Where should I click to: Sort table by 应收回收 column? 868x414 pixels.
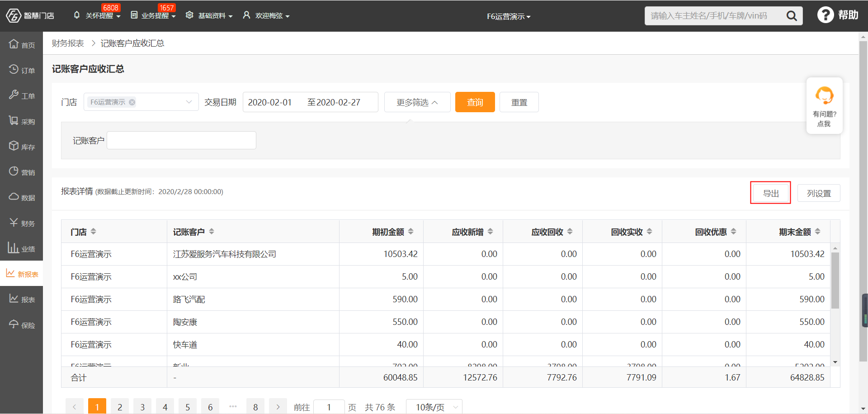[x=570, y=232]
